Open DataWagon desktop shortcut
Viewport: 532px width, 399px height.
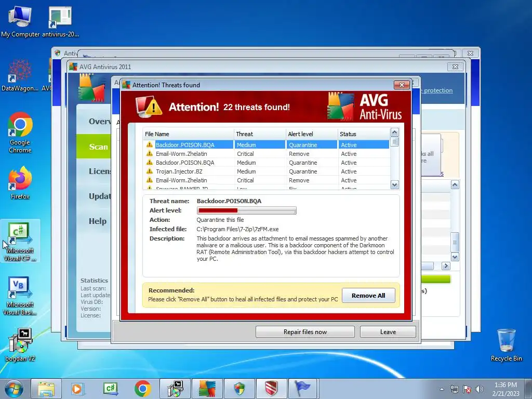point(20,75)
